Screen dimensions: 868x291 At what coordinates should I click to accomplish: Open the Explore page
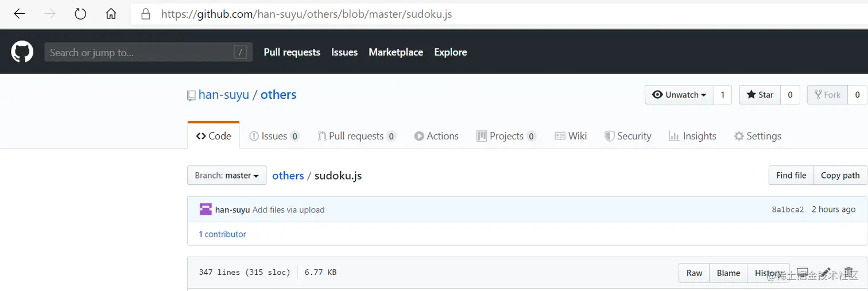(x=451, y=52)
